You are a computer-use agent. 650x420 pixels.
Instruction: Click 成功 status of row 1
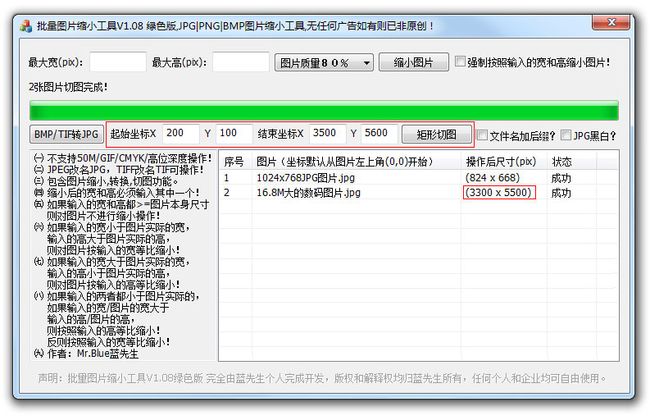(x=561, y=178)
